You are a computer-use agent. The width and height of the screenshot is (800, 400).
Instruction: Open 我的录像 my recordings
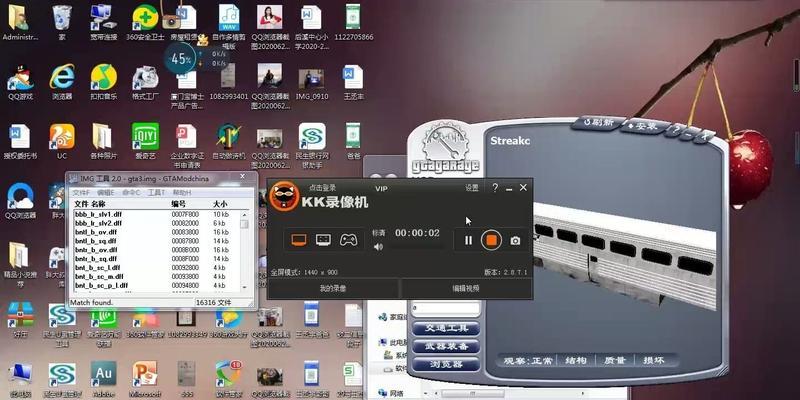point(333,288)
